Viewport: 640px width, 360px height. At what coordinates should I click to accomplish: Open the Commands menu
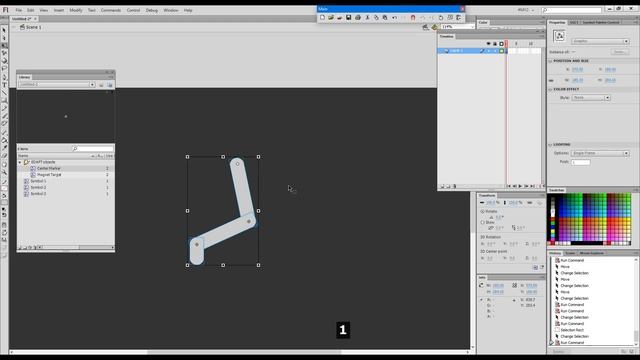111,10
